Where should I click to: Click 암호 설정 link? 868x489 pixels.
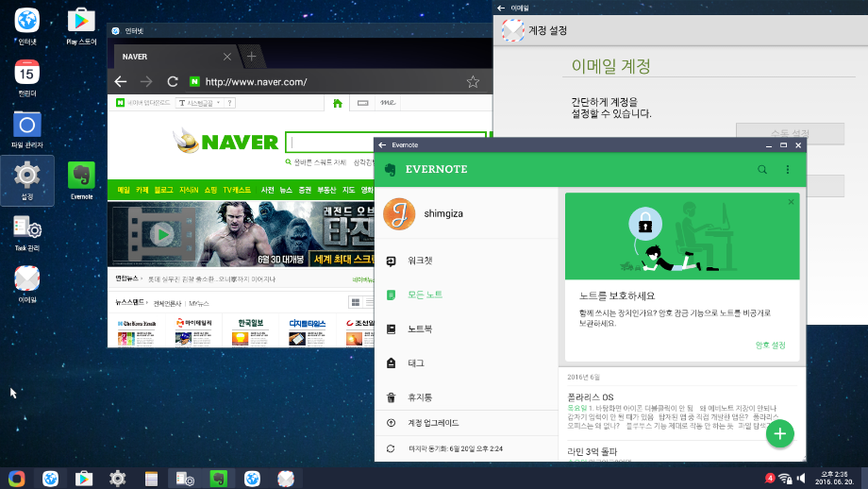[771, 345]
